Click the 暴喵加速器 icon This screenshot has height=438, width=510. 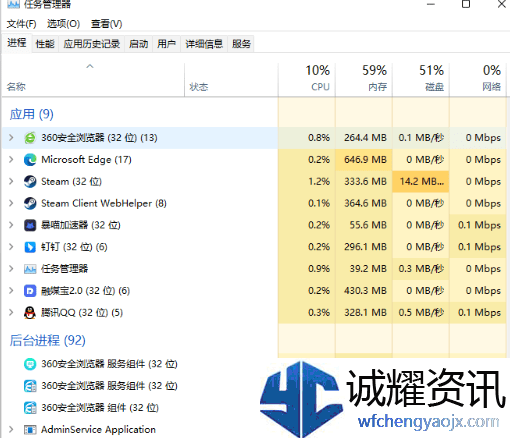point(30,225)
